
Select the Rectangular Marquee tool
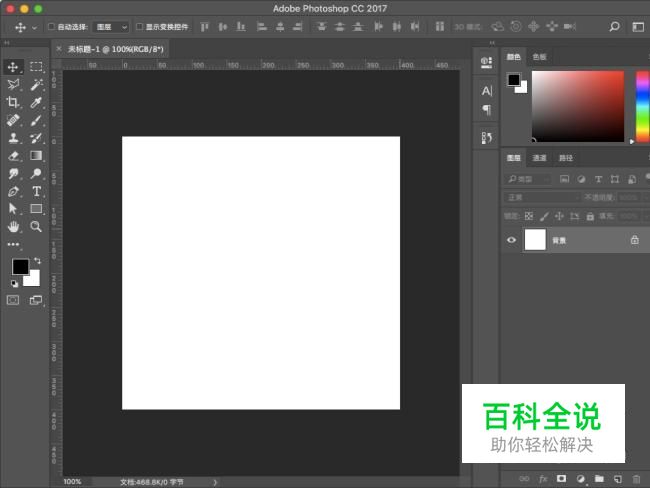(x=36, y=66)
